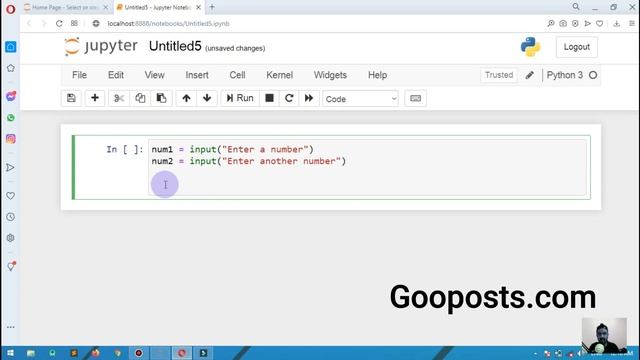Screen dimensions: 640x360
Task: Open the downloads icon in browser toolbar
Action: pos(616,24)
